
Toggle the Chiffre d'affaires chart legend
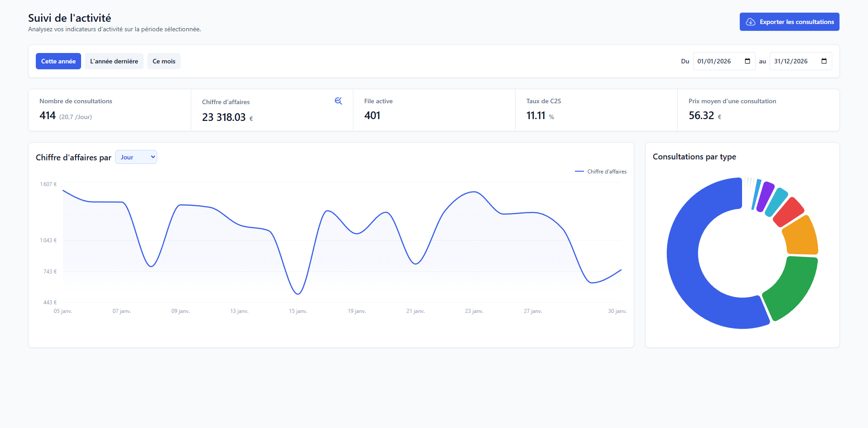[601, 172]
